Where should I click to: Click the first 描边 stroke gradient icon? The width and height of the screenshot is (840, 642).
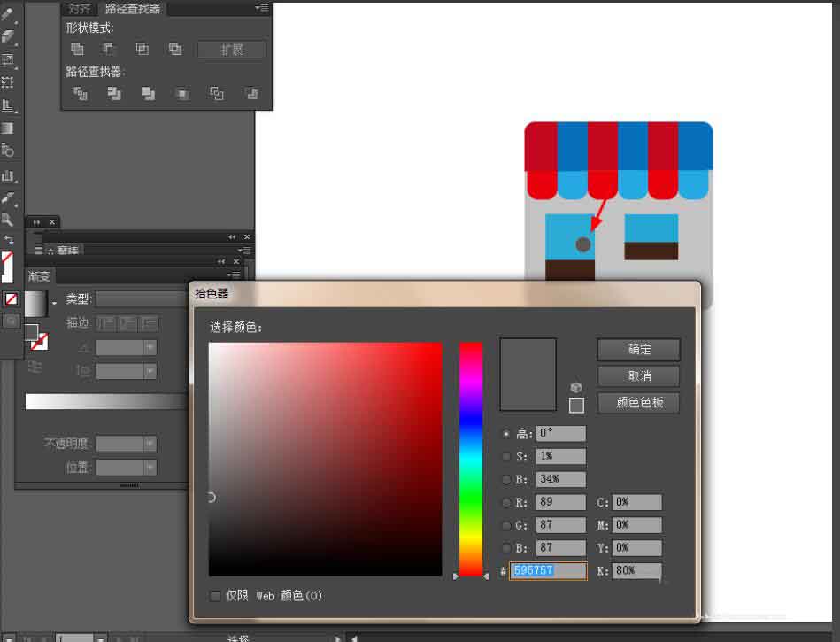pos(106,323)
